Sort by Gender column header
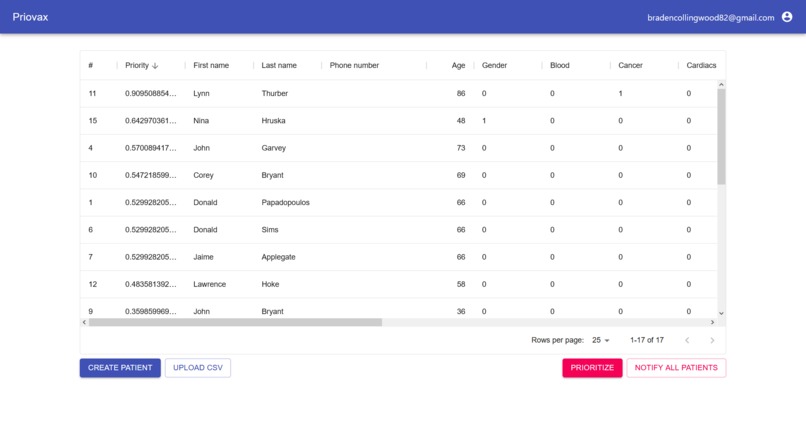This screenshot has height=434, width=806. tap(494, 65)
